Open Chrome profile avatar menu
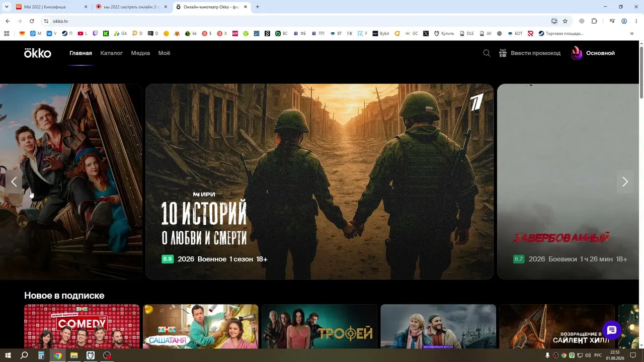 pos(624,21)
